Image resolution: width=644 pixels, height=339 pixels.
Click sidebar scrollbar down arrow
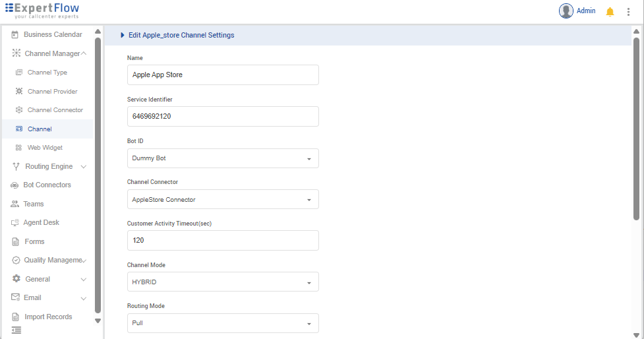98,321
